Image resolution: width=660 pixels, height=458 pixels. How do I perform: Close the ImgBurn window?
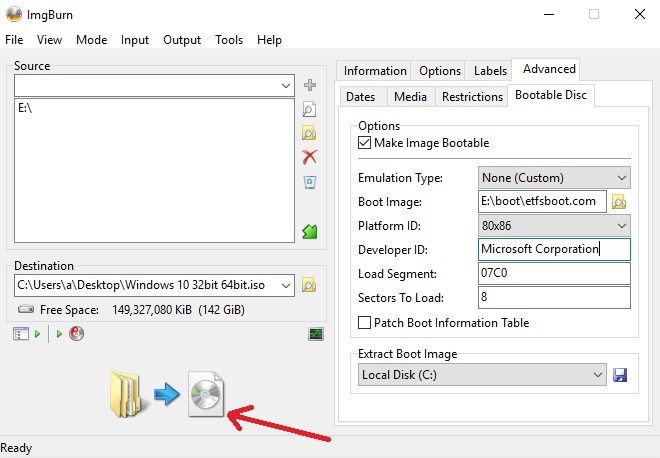(640, 14)
